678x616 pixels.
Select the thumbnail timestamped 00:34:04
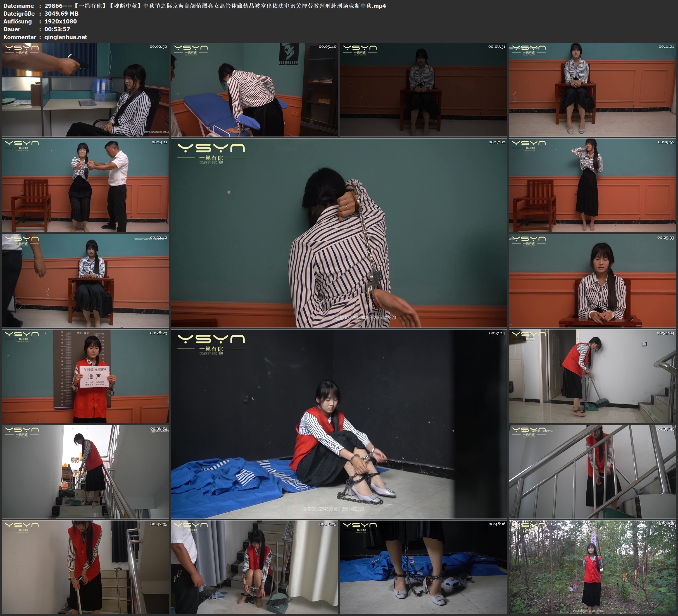pyautogui.click(x=592, y=376)
